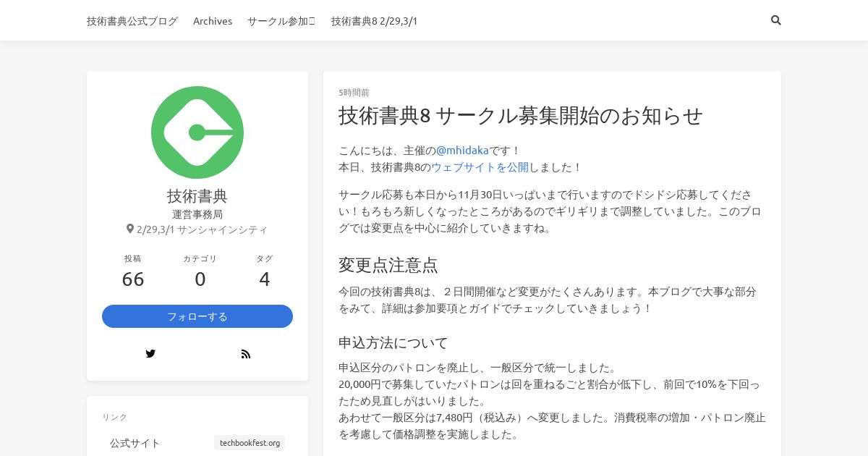Open Archives in the top navigation
The image size is (868, 456).
(x=213, y=21)
